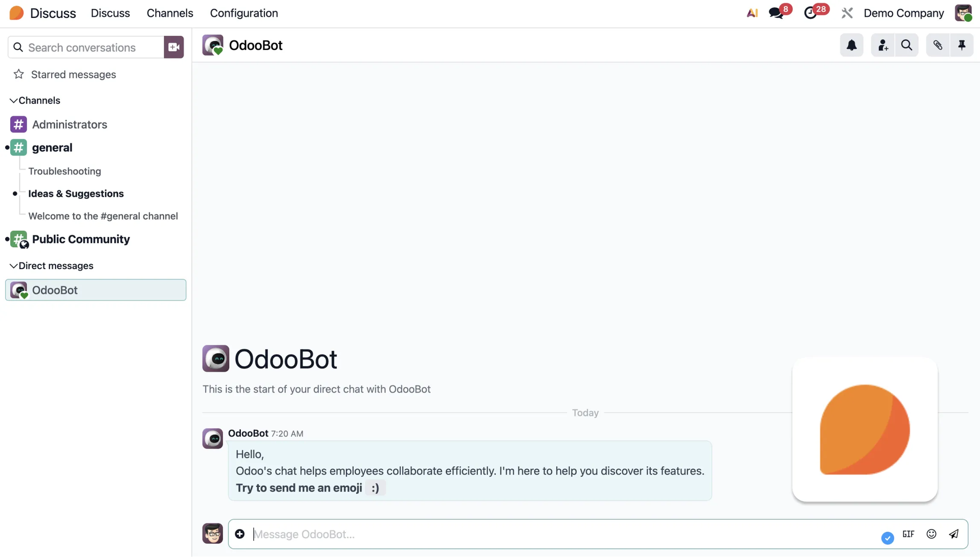
Task: Open the Ideas & Suggestions thread
Action: (x=76, y=193)
